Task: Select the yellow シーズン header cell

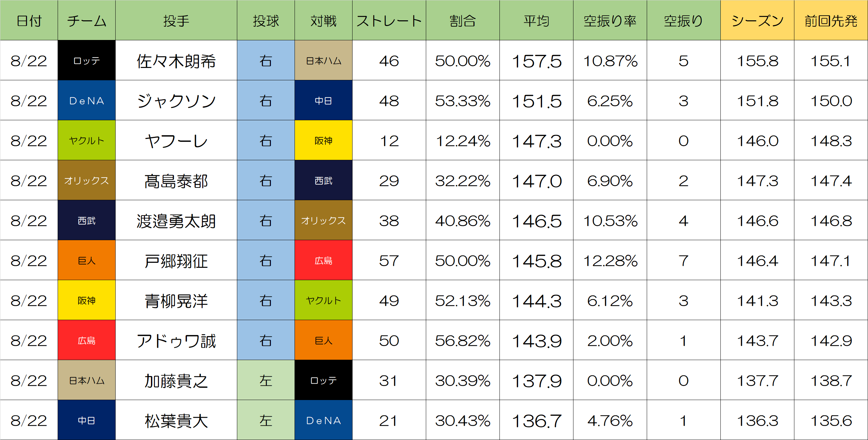Action: click(x=757, y=21)
